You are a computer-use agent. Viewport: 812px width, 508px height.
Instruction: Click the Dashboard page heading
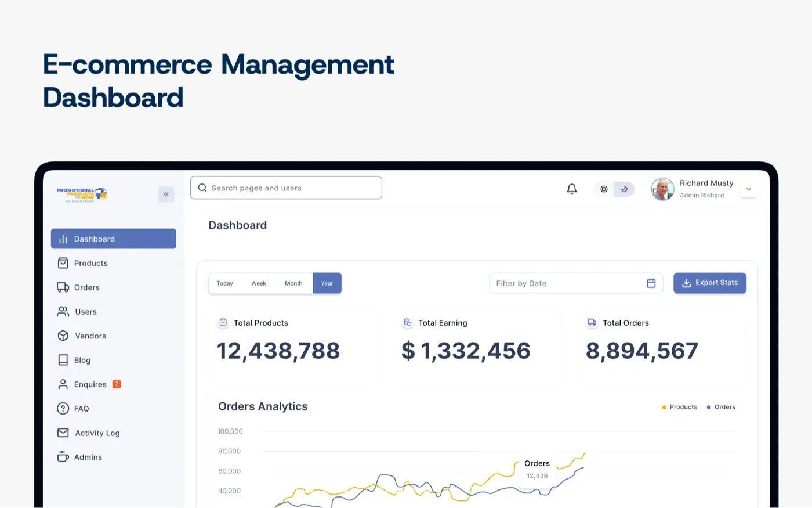click(x=238, y=225)
